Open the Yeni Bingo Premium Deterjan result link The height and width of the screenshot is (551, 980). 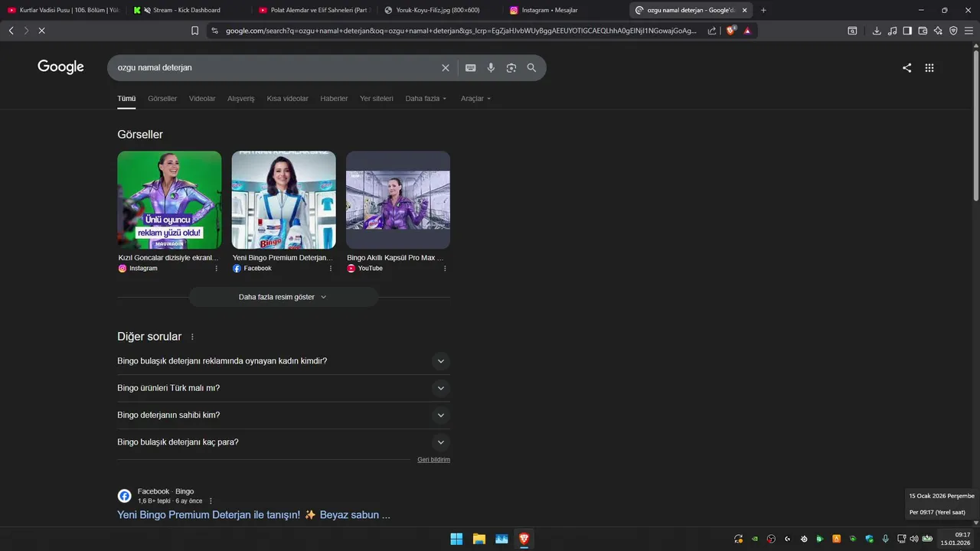click(x=253, y=515)
